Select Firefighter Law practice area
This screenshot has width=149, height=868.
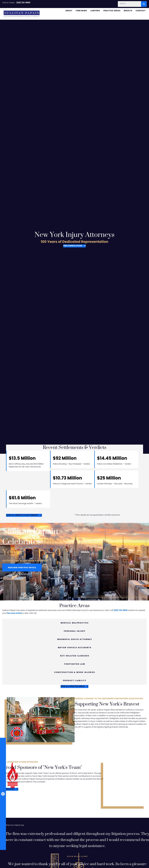coord(74,664)
